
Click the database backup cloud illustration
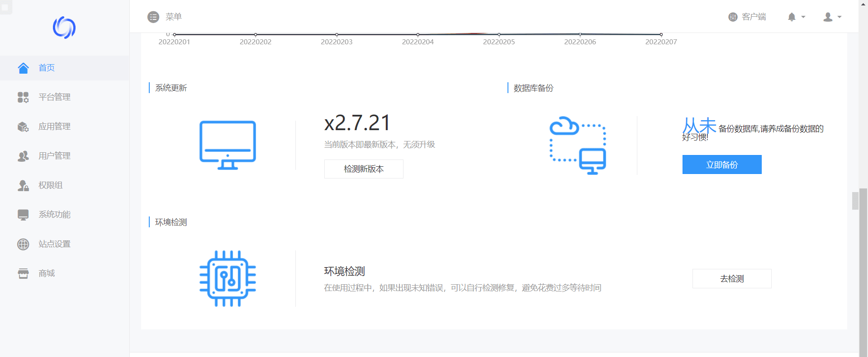[x=578, y=145]
